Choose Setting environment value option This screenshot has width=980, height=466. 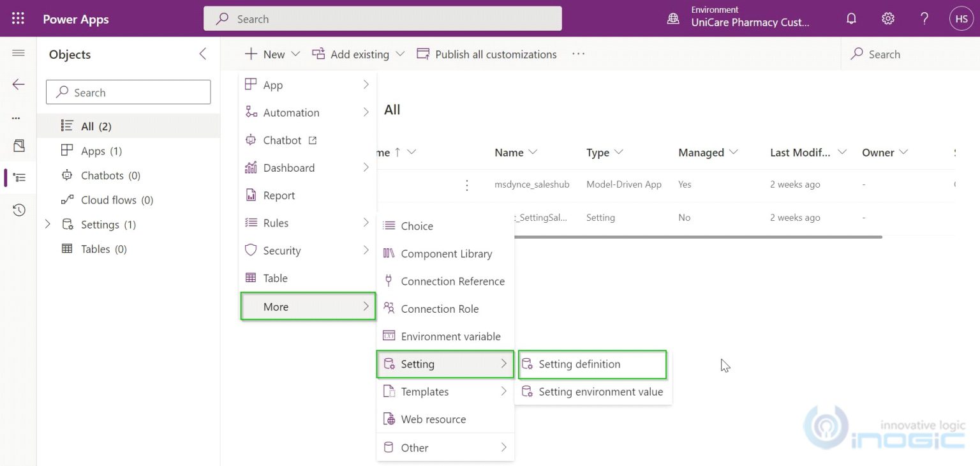point(600,392)
